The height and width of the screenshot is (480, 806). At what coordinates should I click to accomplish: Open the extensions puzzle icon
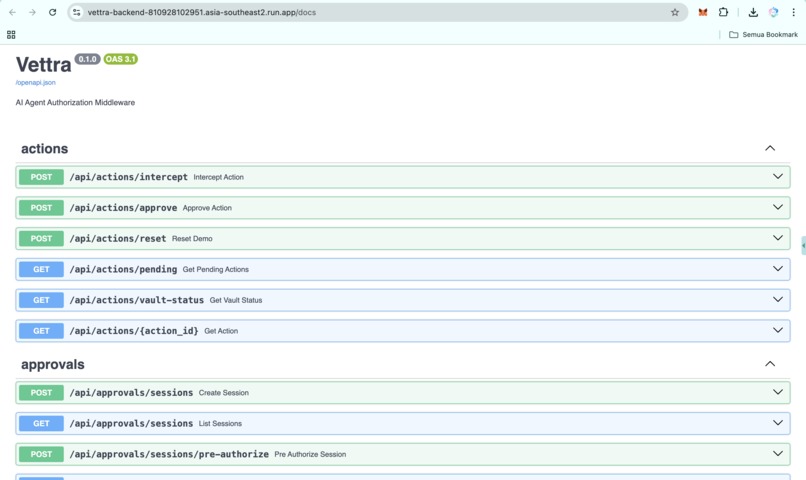723,12
